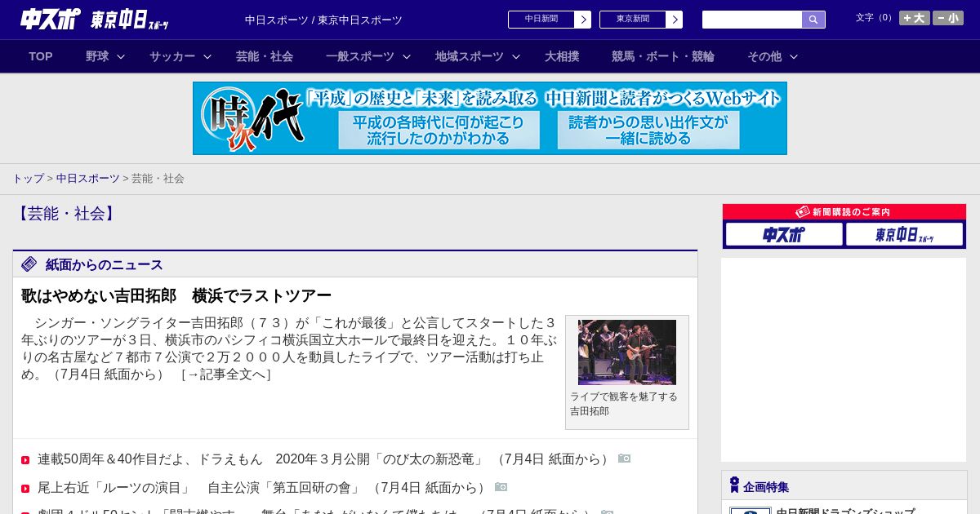Expand the サッカー dropdown chevron
The image size is (980, 514).
pyautogui.click(x=207, y=56)
